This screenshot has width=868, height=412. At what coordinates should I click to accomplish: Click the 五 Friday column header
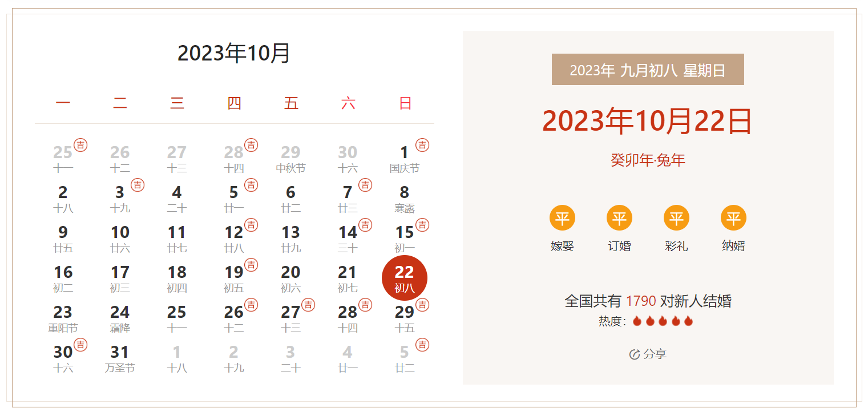pyautogui.click(x=291, y=103)
